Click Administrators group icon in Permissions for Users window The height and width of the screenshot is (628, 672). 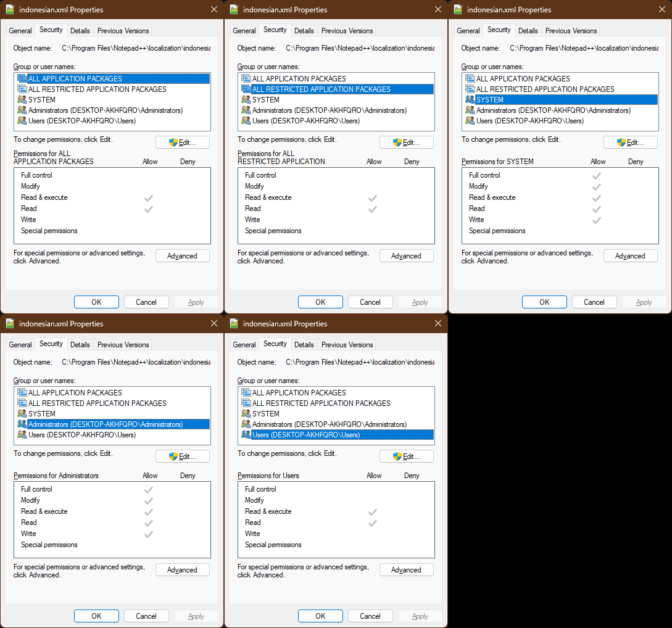pos(246,424)
